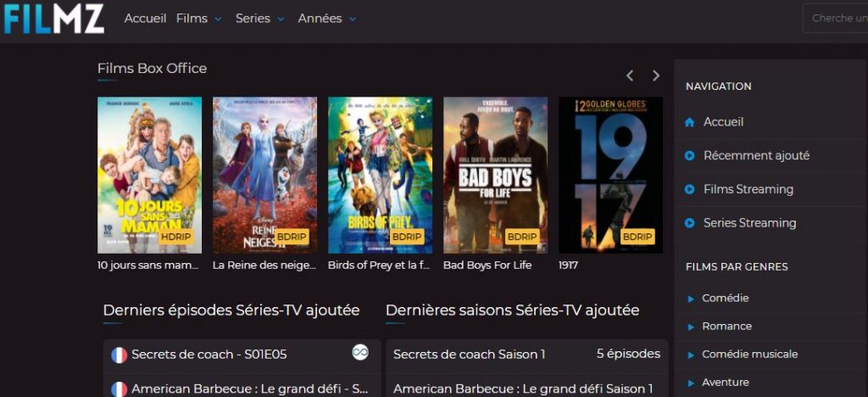Click French flag icon beside American Barbecue
868x397 pixels.
[119, 389]
